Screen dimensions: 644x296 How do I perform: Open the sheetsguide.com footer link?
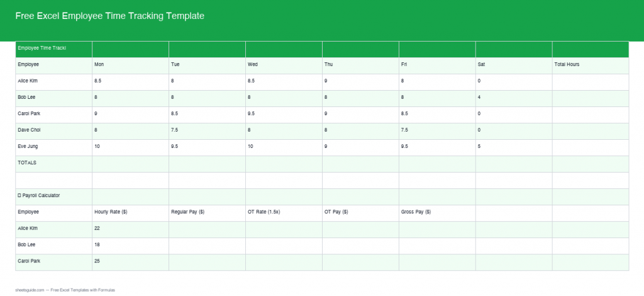click(x=29, y=290)
